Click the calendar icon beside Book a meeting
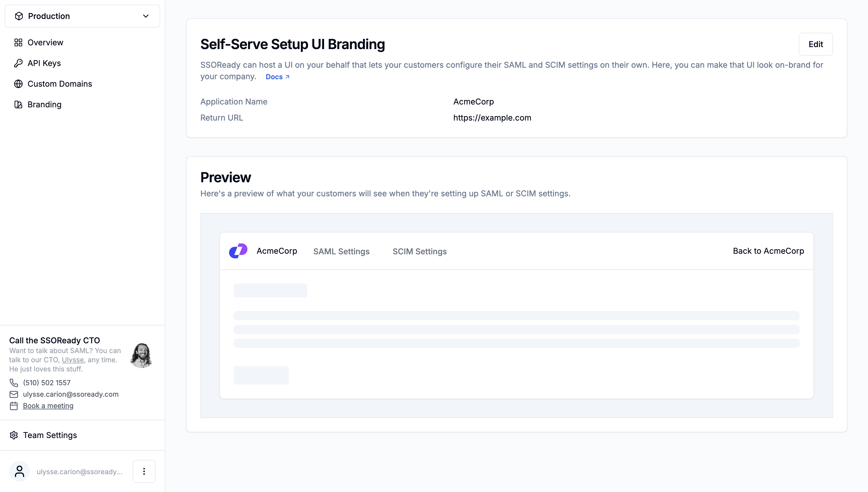 pyautogui.click(x=14, y=406)
